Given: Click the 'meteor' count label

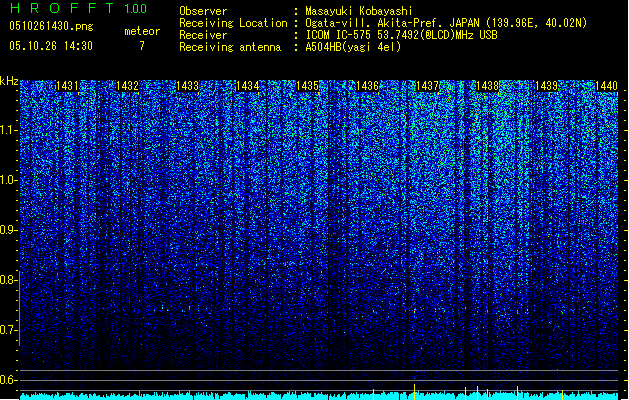Looking at the screenshot, I should pos(142,31).
